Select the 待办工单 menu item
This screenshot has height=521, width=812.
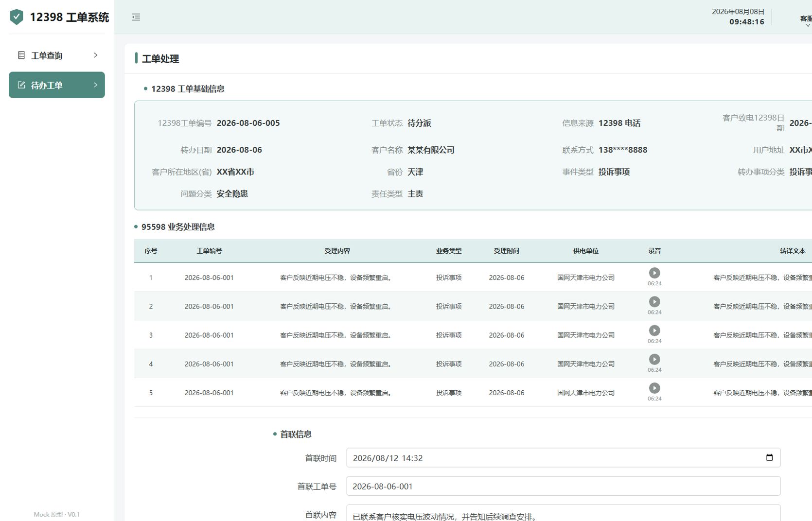tap(57, 85)
